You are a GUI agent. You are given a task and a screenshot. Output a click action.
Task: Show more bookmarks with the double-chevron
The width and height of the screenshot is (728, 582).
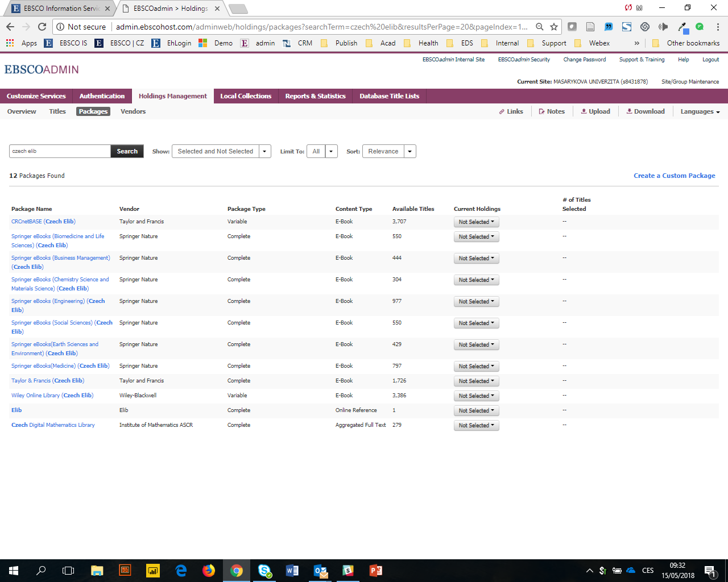point(636,43)
